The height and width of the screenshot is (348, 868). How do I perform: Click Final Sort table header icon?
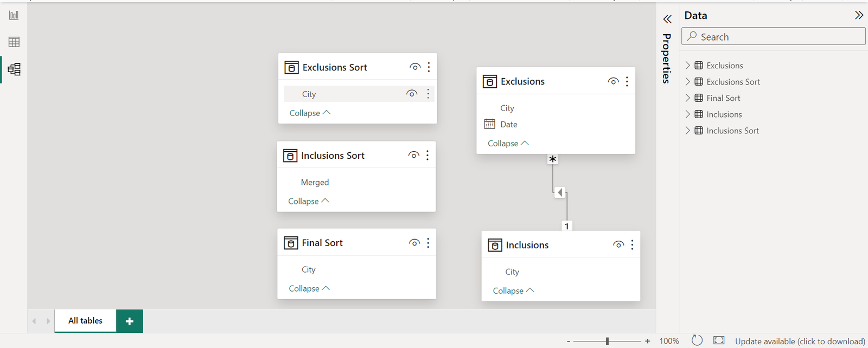tap(291, 243)
